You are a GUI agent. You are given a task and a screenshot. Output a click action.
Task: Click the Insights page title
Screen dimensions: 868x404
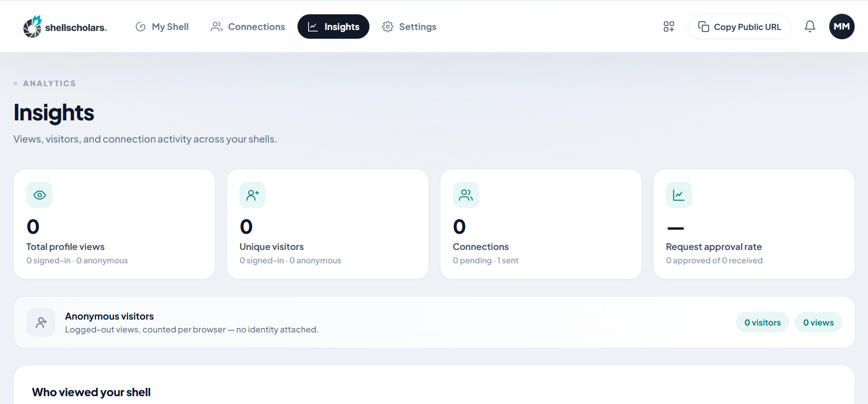pos(54,113)
